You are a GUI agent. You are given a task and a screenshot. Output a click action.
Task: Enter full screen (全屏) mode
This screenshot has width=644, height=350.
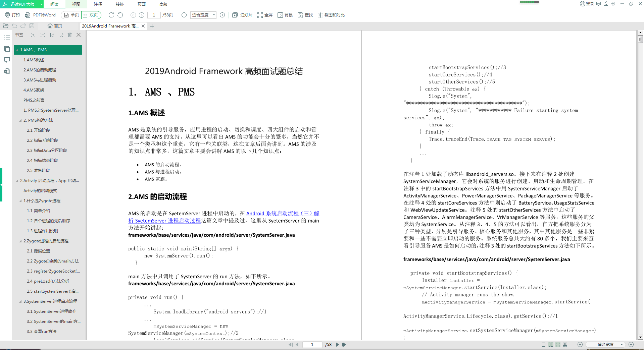pos(265,15)
